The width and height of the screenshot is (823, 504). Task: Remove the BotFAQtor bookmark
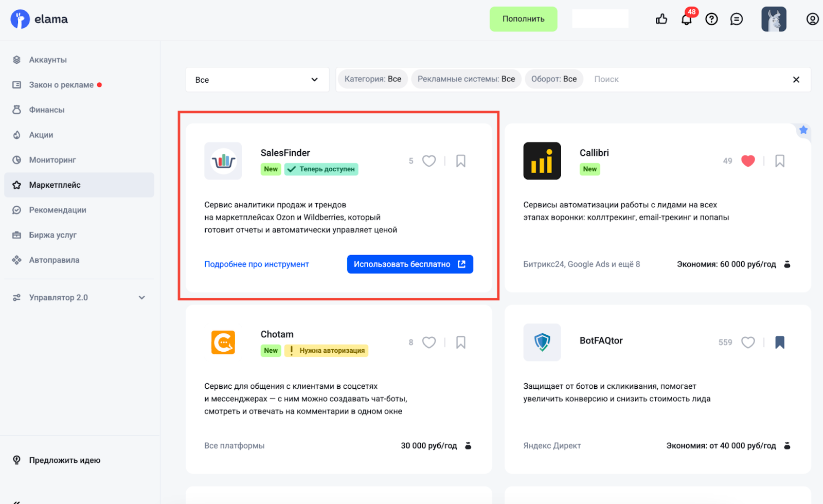(780, 343)
